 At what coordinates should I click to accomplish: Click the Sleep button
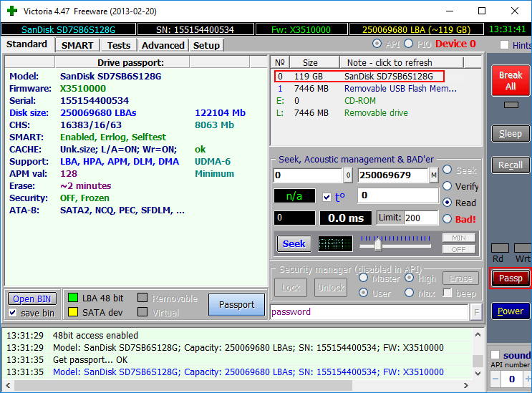511,134
